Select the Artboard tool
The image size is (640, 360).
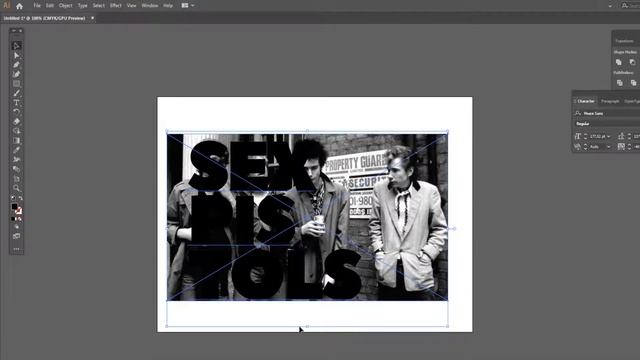(16, 178)
